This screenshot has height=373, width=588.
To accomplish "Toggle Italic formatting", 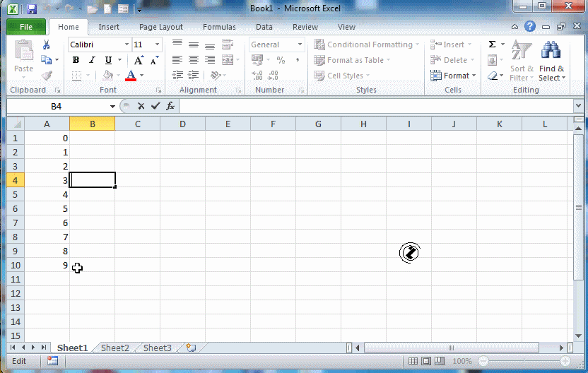I will click(92, 60).
